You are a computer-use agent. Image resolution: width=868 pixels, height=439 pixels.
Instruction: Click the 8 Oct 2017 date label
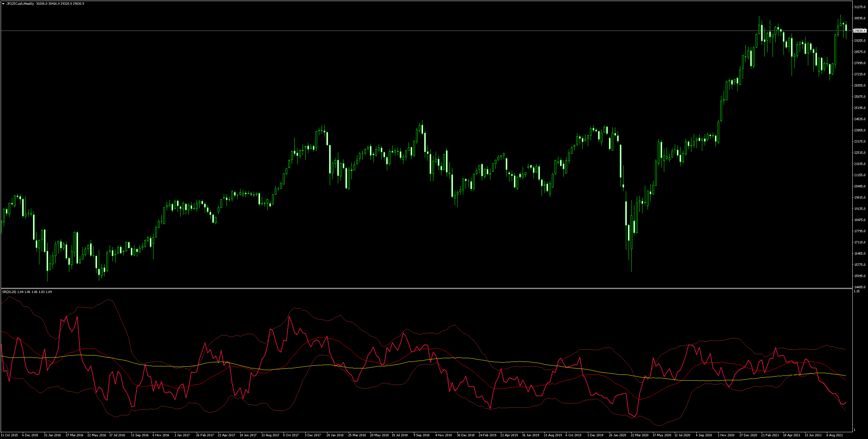click(291, 435)
